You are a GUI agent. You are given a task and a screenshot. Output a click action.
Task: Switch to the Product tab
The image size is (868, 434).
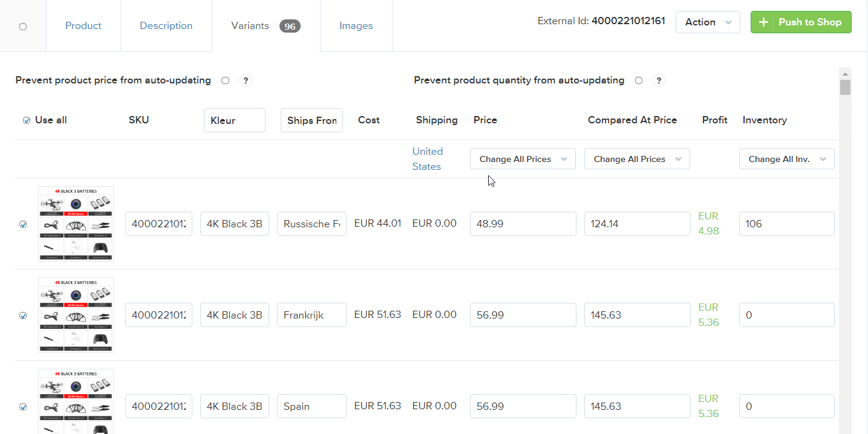coord(83,26)
